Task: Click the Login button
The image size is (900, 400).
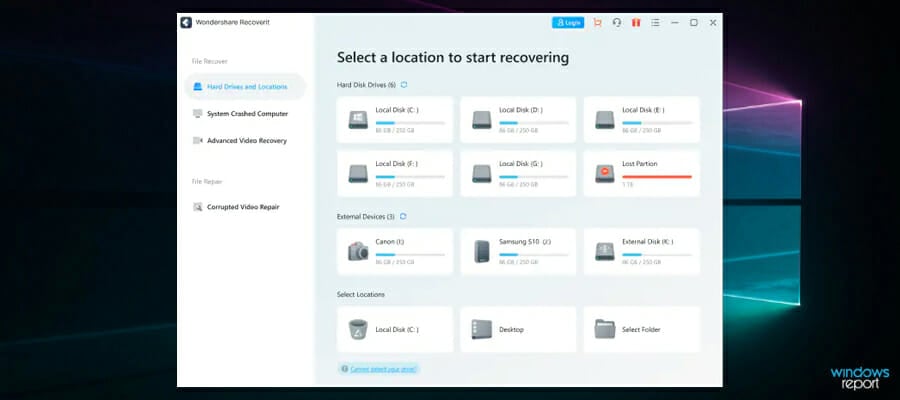Action: (x=568, y=22)
